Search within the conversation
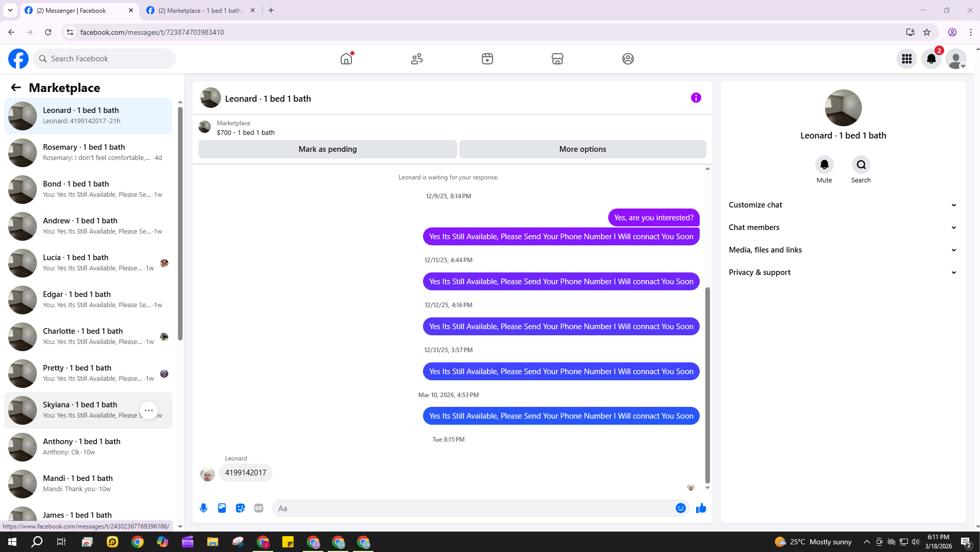 (861, 165)
